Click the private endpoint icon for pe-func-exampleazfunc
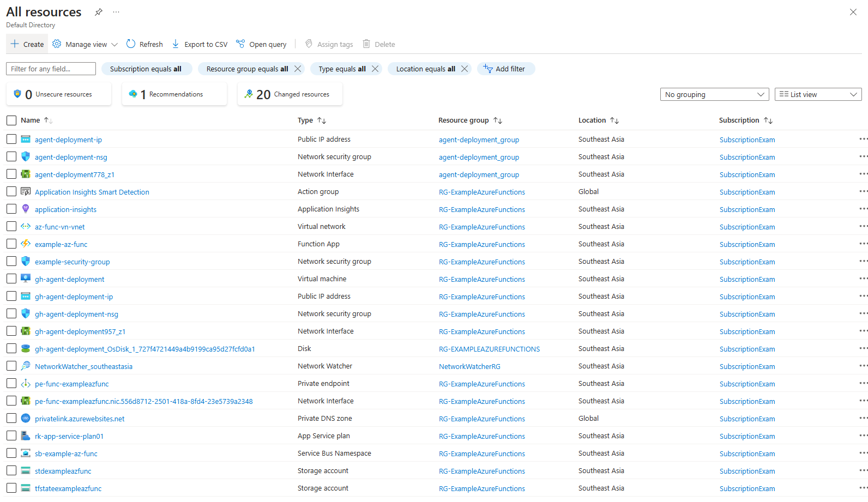Viewport: 868px width, 502px height. coord(26,383)
